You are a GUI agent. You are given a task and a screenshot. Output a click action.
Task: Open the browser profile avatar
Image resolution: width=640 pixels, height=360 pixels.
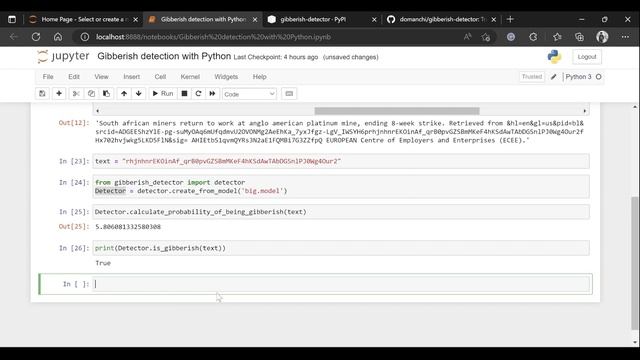[602, 37]
